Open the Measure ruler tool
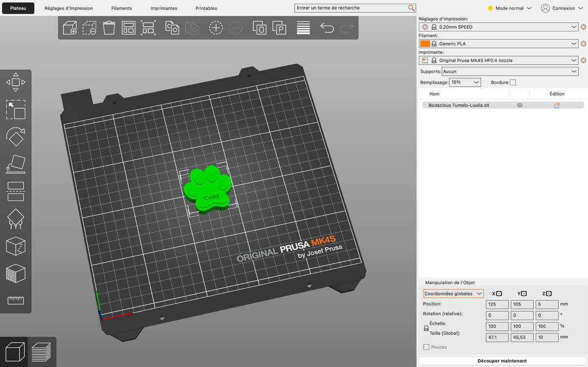This screenshot has height=367, width=588. pos(16,300)
